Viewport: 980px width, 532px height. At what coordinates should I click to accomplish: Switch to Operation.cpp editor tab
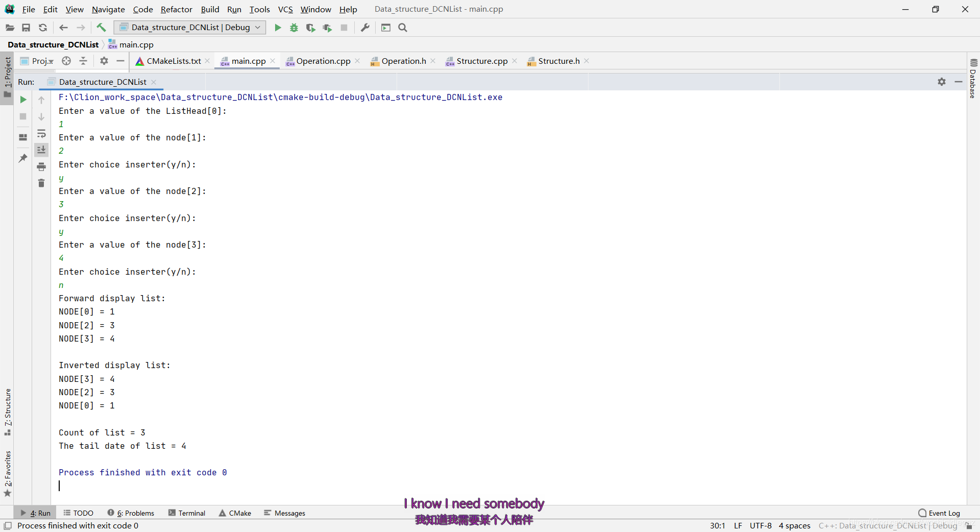(323, 61)
